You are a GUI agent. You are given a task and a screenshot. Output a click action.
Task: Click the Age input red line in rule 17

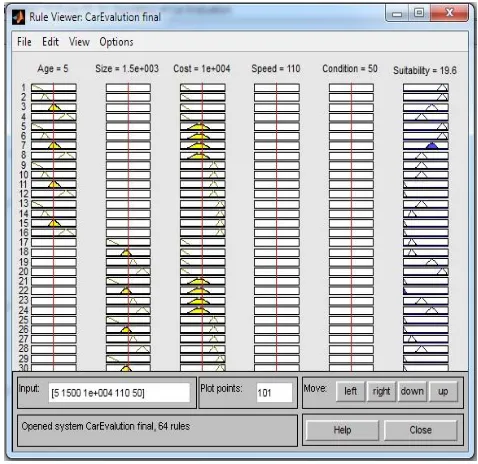click(x=53, y=242)
